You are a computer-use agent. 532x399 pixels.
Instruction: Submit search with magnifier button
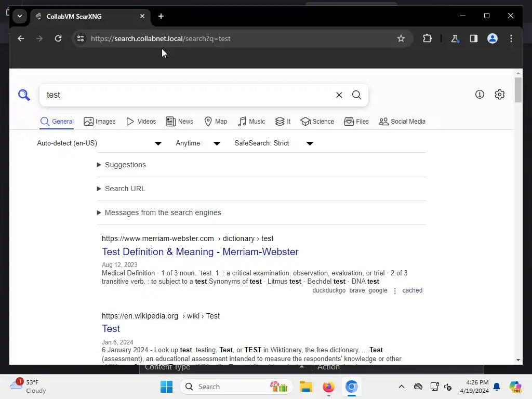point(356,95)
